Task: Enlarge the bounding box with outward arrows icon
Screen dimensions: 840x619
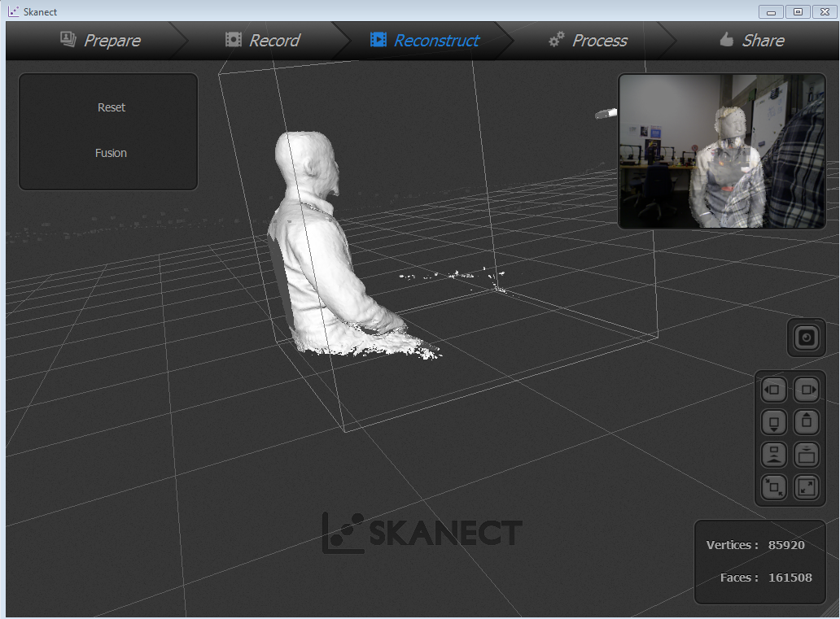Action: click(807, 487)
